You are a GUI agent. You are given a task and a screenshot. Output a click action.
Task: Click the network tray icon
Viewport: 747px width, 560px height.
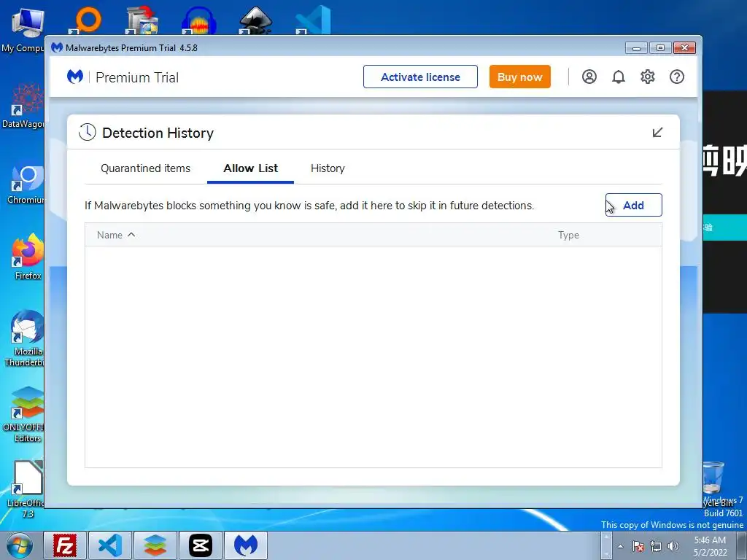(x=656, y=547)
